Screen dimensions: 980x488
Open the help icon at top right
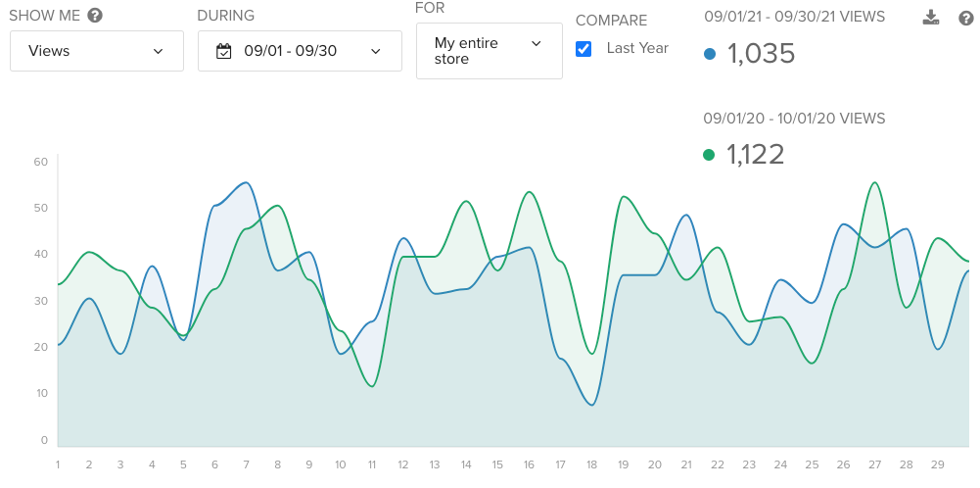[966, 19]
